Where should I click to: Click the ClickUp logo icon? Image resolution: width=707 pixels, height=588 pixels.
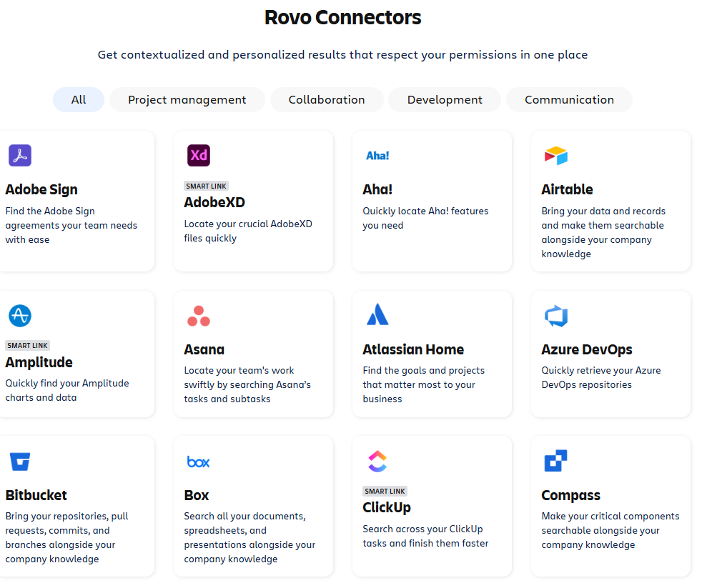pyautogui.click(x=377, y=461)
